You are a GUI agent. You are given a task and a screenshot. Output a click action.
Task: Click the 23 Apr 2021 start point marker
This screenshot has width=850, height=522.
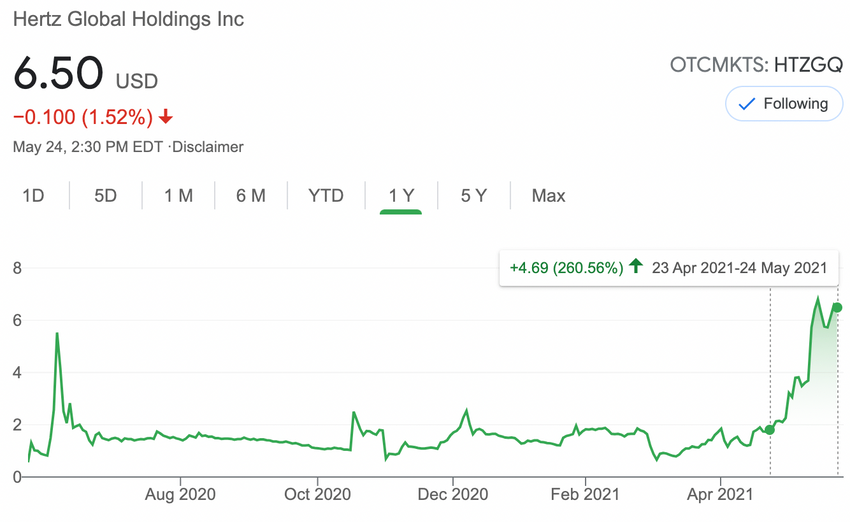pos(770,430)
